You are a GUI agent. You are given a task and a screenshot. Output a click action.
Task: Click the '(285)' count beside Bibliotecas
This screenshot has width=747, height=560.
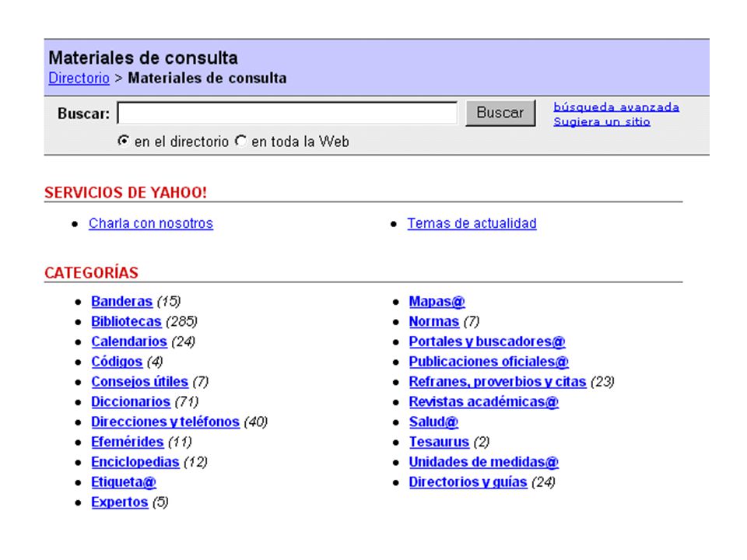(x=181, y=321)
